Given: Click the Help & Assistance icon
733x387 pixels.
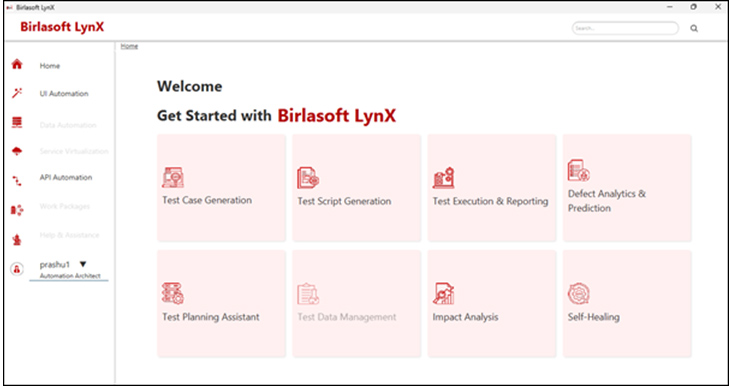Looking at the screenshot, I should [x=17, y=240].
